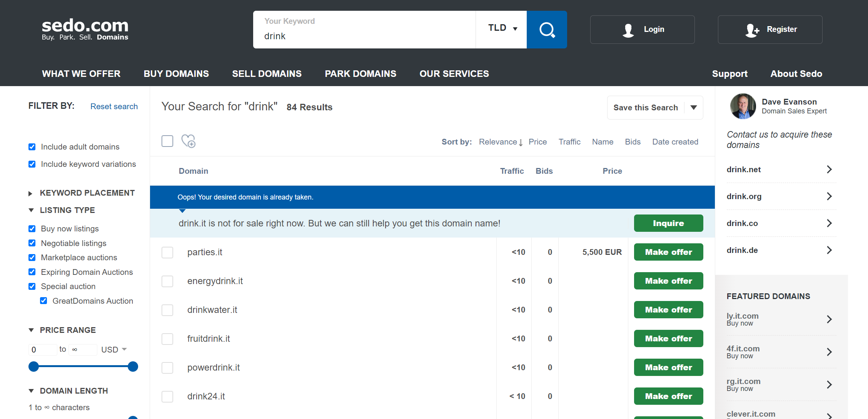Image resolution: width=868 pixels, height=419 pixels.
Task: Uncheck Include adult domains
Action: click(32, 147)
